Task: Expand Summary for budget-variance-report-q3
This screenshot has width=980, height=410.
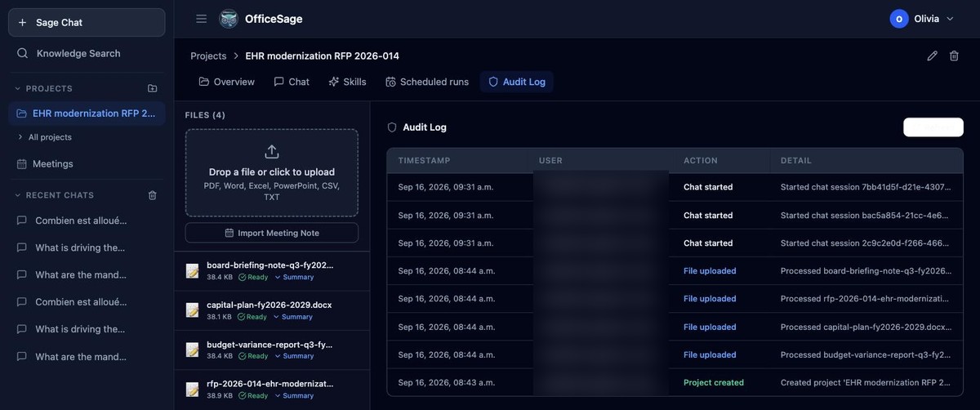Action: click(294, 356)
